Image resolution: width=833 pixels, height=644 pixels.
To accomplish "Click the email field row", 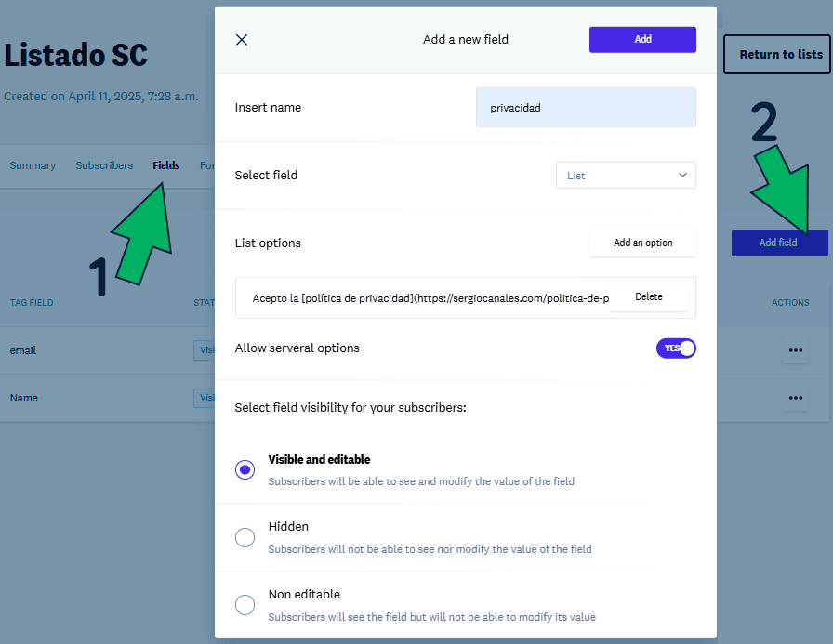I will click(x=93, y=350).
